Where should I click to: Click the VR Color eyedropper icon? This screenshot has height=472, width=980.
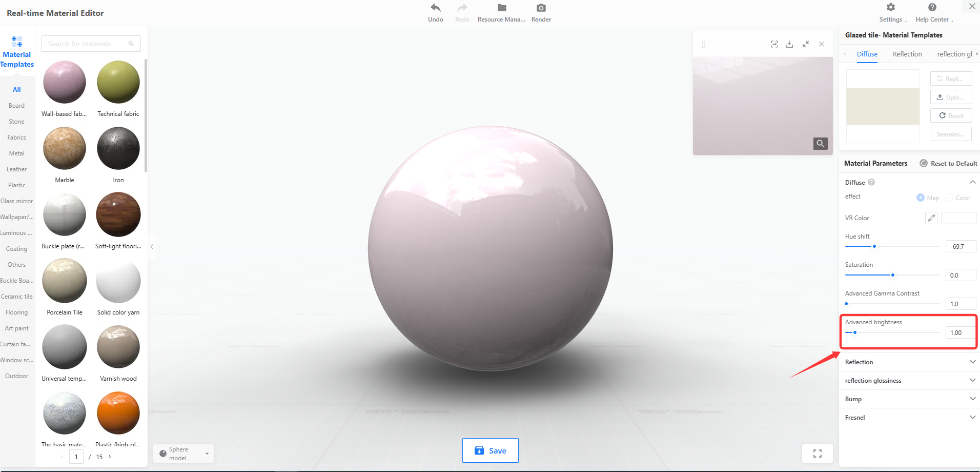pos(931,218)
